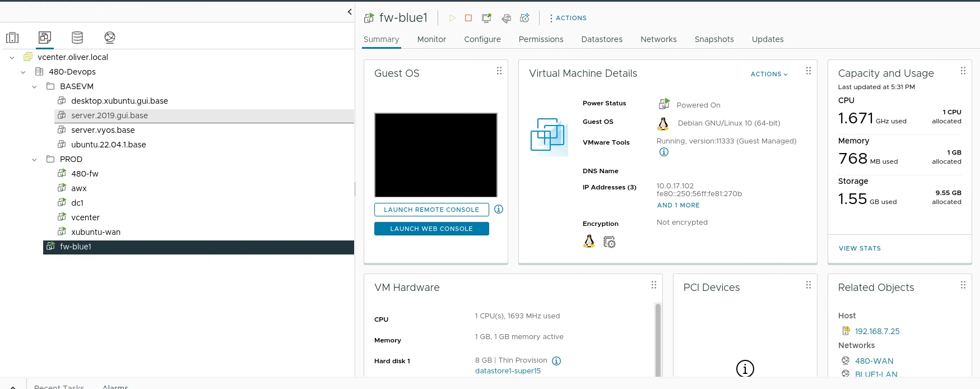This screenshot has height=389, width=980.
Task: Go to Permissions tab
Action: click(x=541, y=39)
